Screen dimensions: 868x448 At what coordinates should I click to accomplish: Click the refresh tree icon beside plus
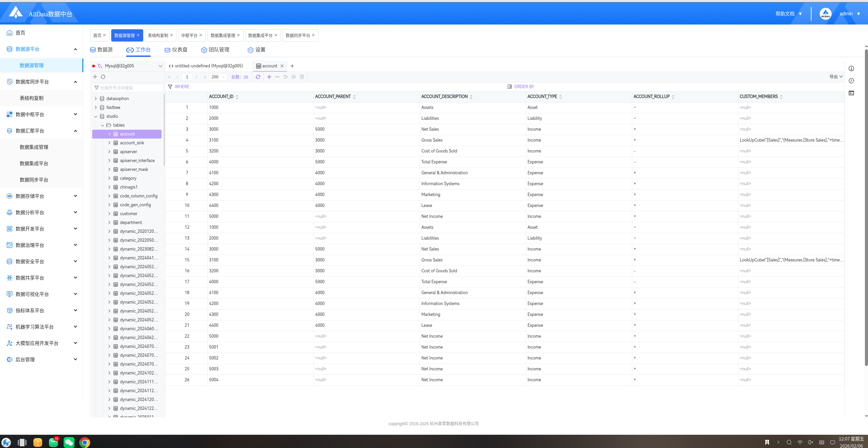pos(103,77)
